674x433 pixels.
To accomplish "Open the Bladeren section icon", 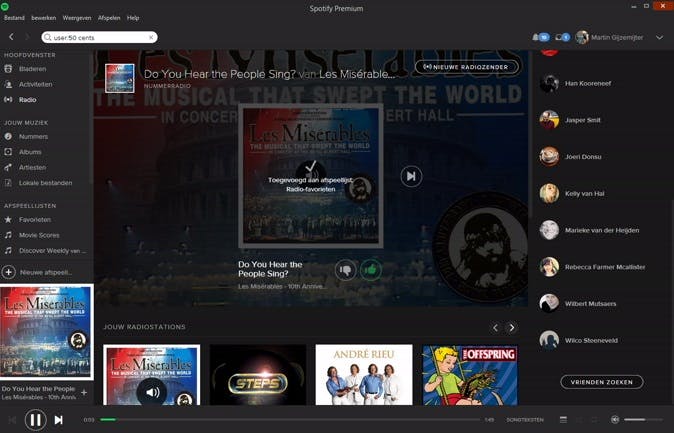I will coord(8,69).
